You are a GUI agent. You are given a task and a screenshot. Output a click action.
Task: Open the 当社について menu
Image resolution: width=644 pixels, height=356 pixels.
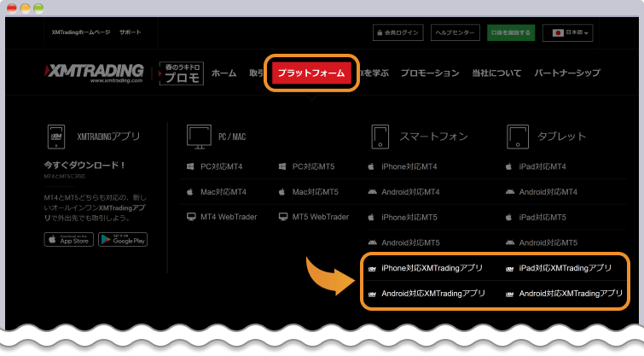[496, 73]
